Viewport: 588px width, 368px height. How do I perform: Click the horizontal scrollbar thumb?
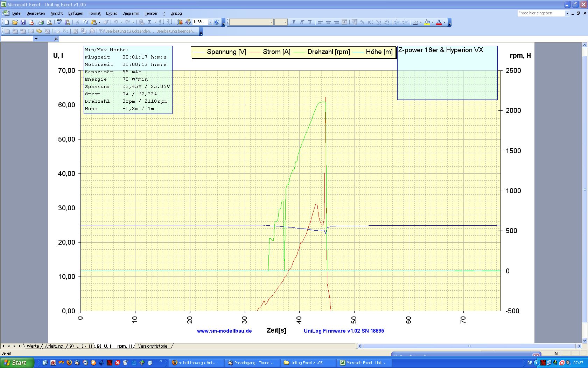coord(469,346)
